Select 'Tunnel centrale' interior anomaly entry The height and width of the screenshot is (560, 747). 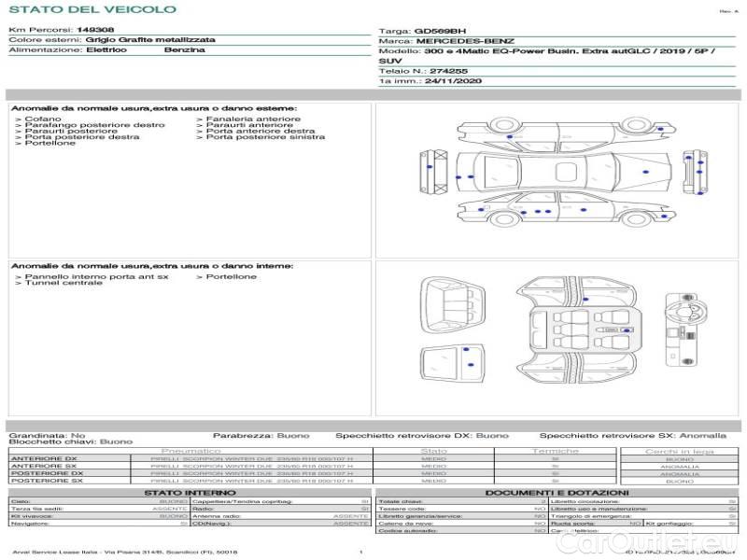click(x=63, y=283)
